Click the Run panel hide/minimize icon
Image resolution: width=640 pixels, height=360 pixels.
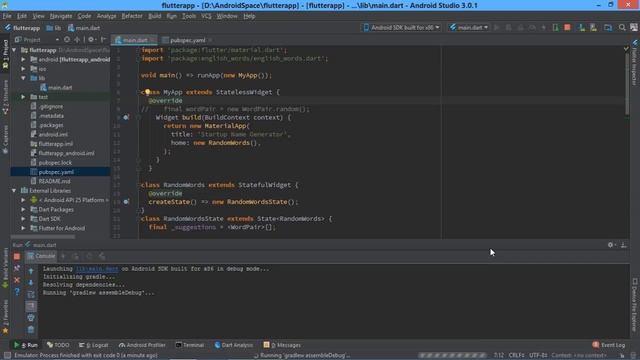[624, 245]
